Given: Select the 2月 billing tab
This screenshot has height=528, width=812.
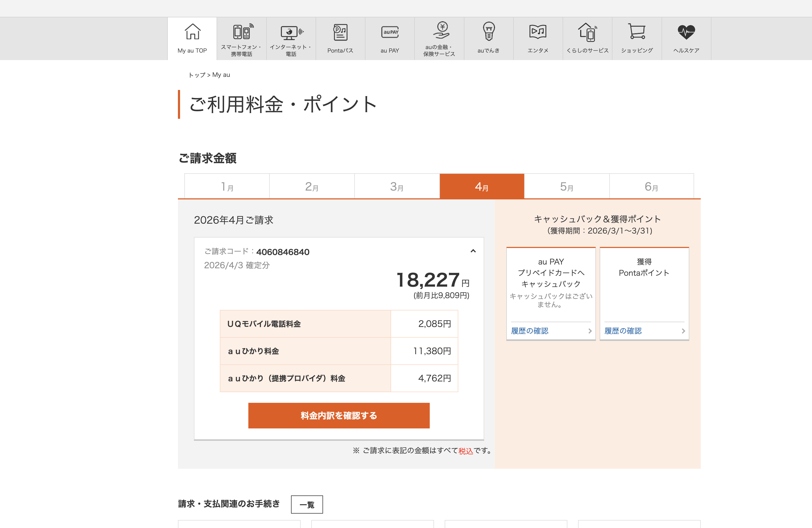Looking at the screenshot, I should 312,186.
